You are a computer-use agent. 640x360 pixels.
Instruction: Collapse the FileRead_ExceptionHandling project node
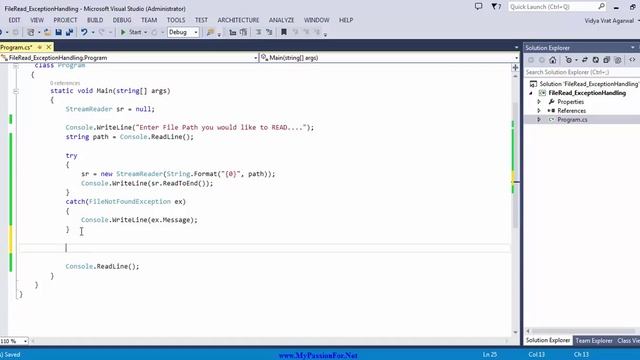531,93
